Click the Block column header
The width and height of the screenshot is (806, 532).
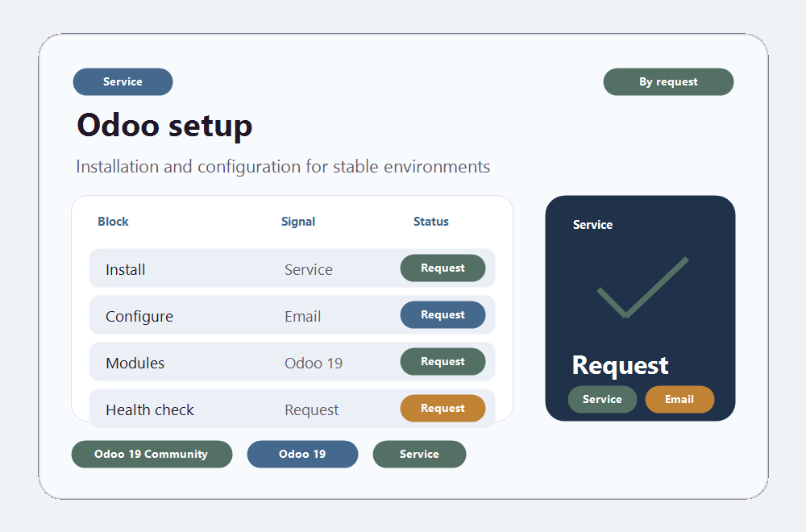[113, 222]
